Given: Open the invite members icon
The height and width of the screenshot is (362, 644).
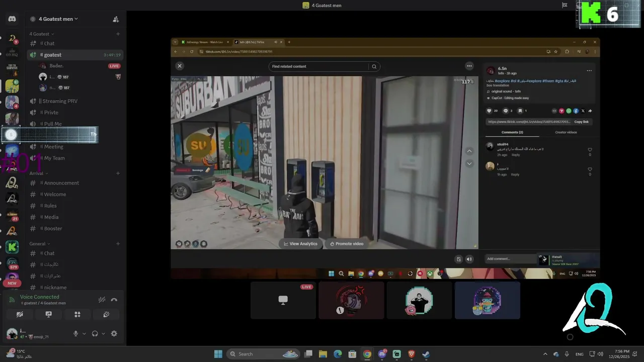Looking at the screenshot, I should pos(116,19).
